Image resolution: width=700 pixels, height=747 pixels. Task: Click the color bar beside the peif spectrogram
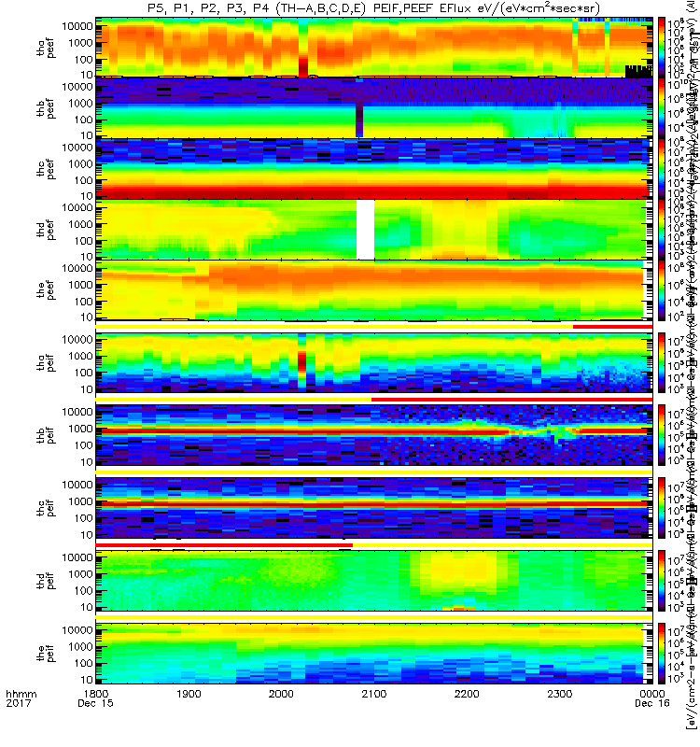662,653
